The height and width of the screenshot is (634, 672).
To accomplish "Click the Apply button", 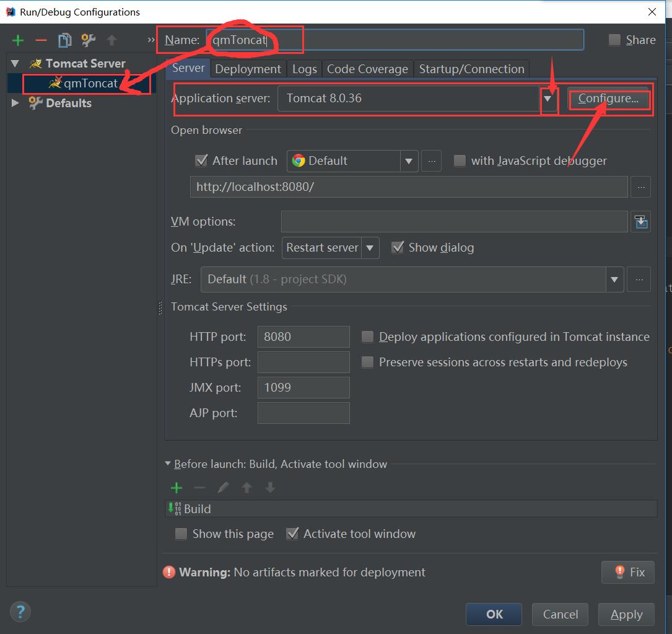I will tap(626, 614).
